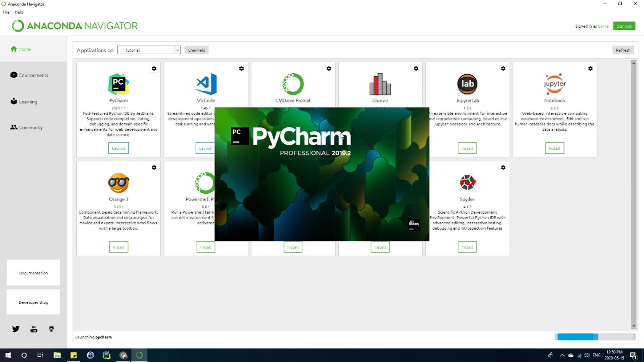This screenshot has height=362, width=644.
Task: Launch VS Code from its tile
Action: coord(205,148)
